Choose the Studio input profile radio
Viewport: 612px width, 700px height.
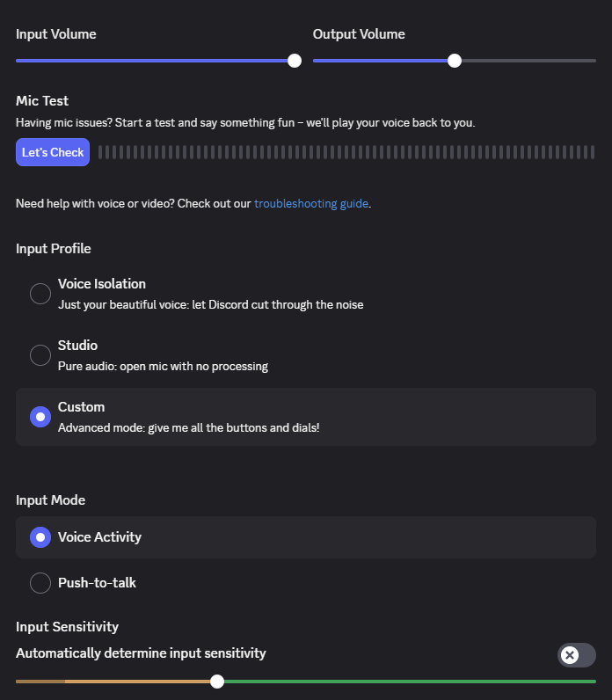(x=40, y=355)
